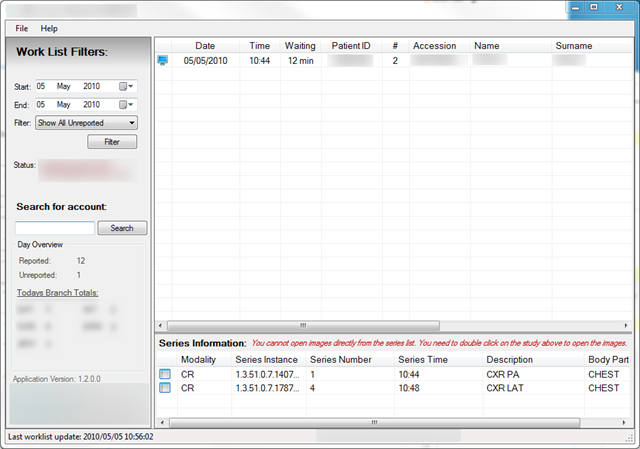
Task: Click the Series Instance column header
Action: tap(267, 360)
